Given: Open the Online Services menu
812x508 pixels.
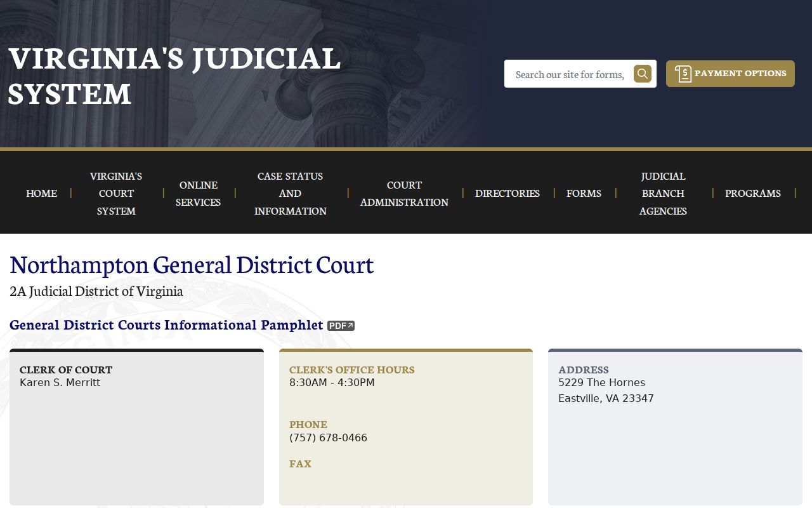Looking at the screenshot, I should coord(199,193).
